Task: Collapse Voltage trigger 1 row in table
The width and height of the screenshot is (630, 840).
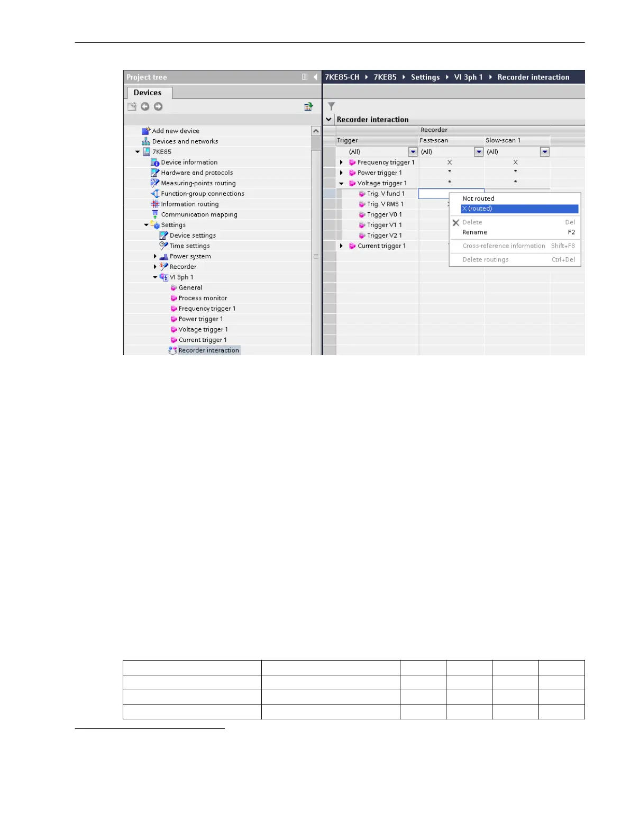Action: click(x=341, y=184)
